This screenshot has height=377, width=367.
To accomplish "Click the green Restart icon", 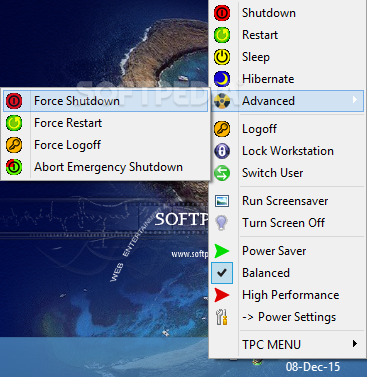I will click(x=222, y=35).
